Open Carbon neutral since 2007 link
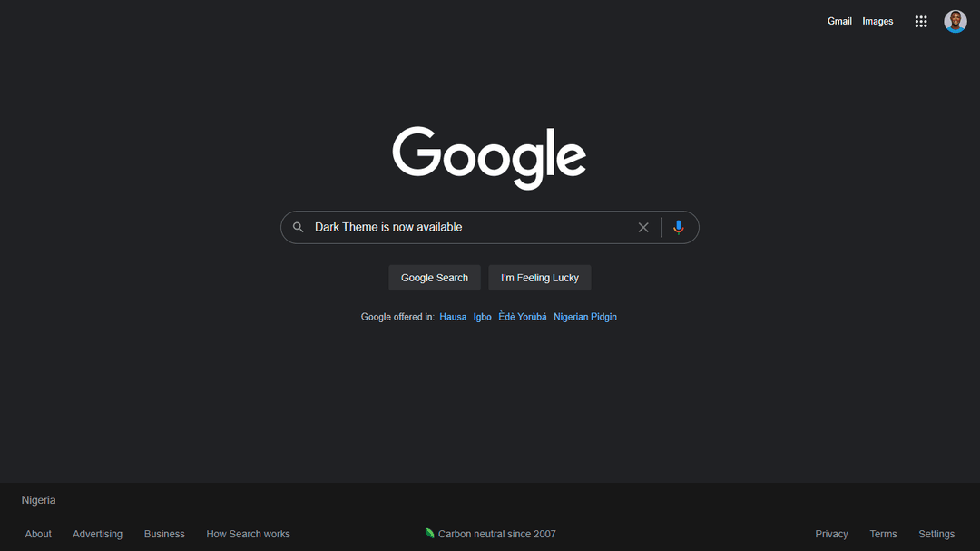Screen dimensions: 980x551 (x=497, y=534)
